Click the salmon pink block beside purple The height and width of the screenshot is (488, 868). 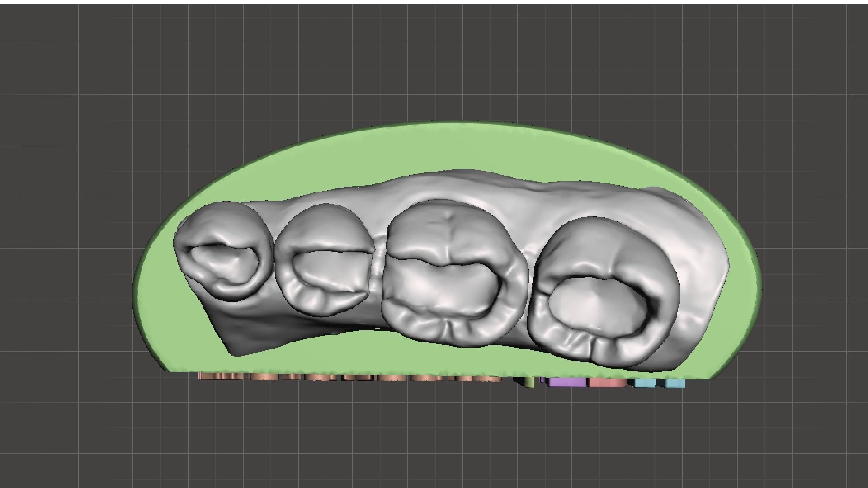[607, 383]
